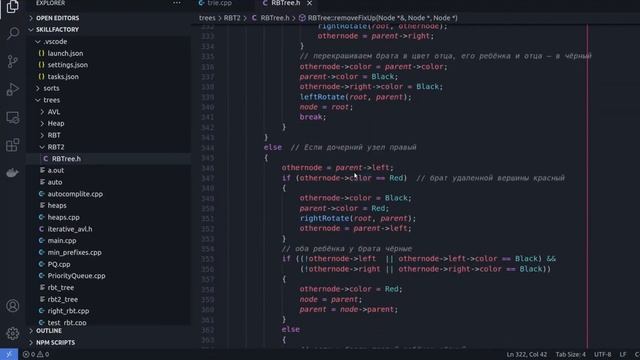The height and width of the screenshot is (360, 640).
Task: Open the Explorer view in activity bar
Action: coord(12,6)
